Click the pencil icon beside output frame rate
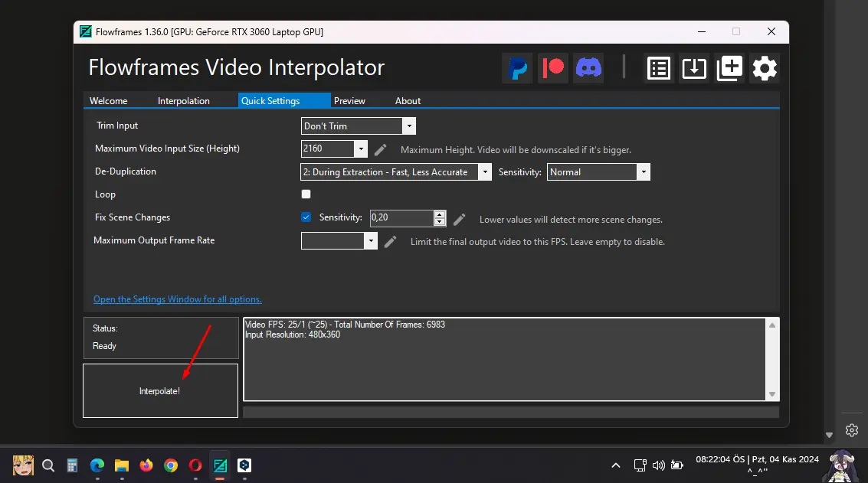Screen dimensions: 868x483 click(x=390, y=241)
